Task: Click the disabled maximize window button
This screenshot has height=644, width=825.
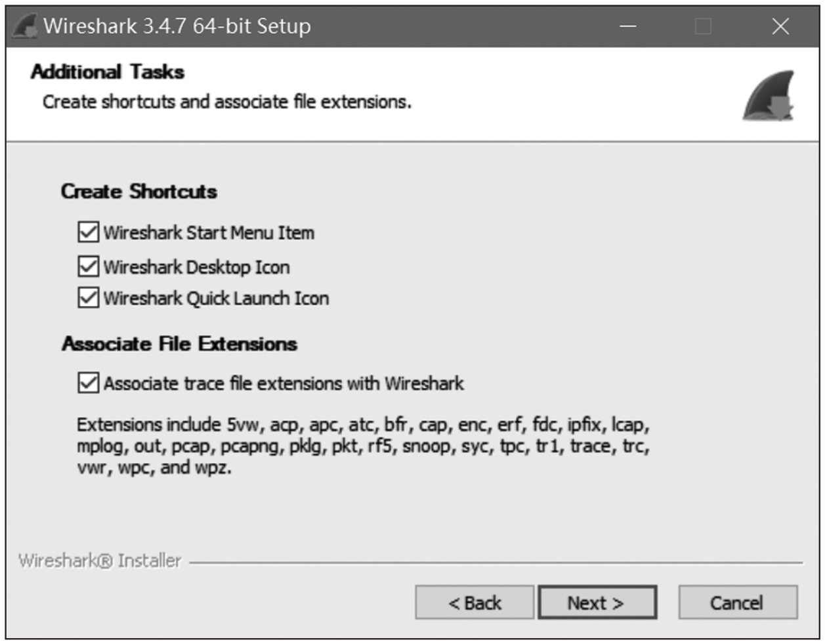Action: (703, 26)
